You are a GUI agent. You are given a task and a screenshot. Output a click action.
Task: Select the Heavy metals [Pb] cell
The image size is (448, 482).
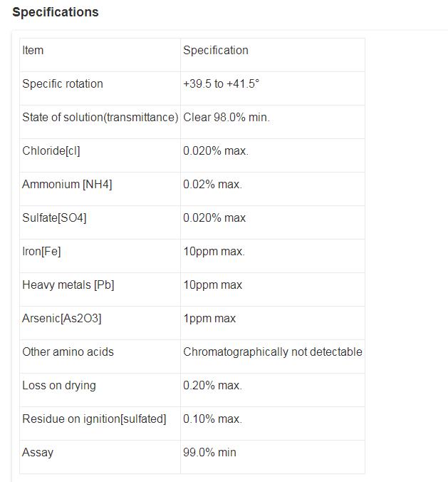68,285
